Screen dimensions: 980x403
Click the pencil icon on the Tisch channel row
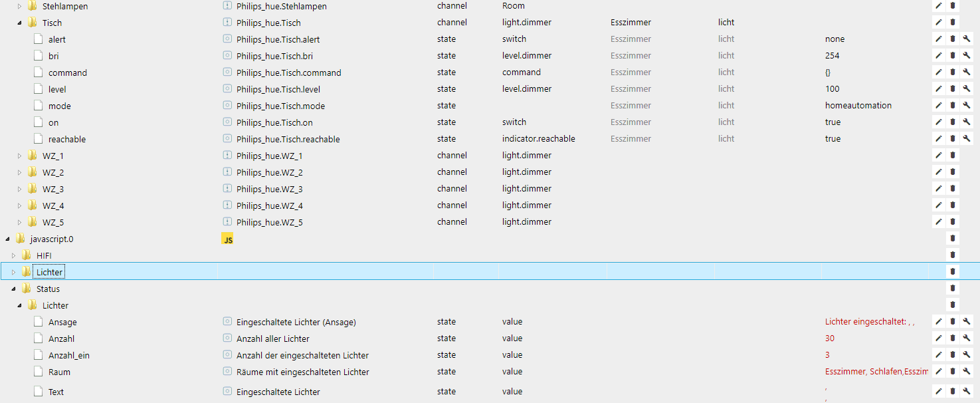[939, 22]
